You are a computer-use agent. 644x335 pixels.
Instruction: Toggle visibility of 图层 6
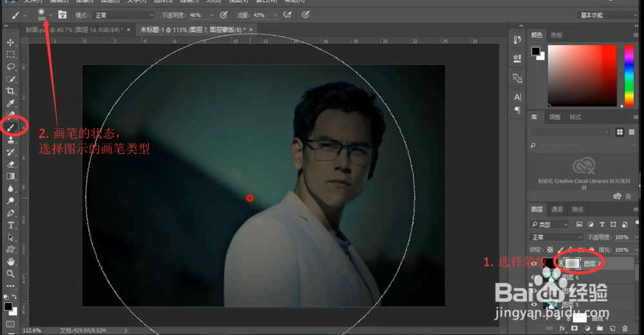[534, 278]
